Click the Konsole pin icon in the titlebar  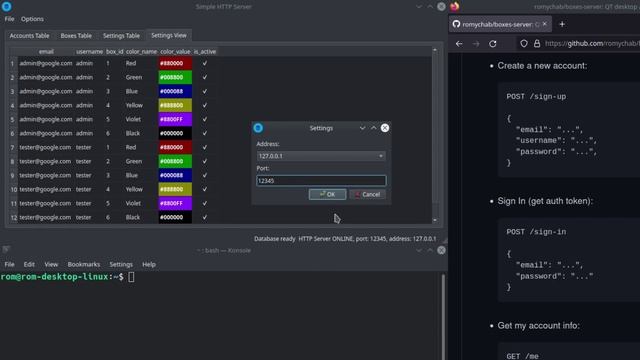coord(6,249)
